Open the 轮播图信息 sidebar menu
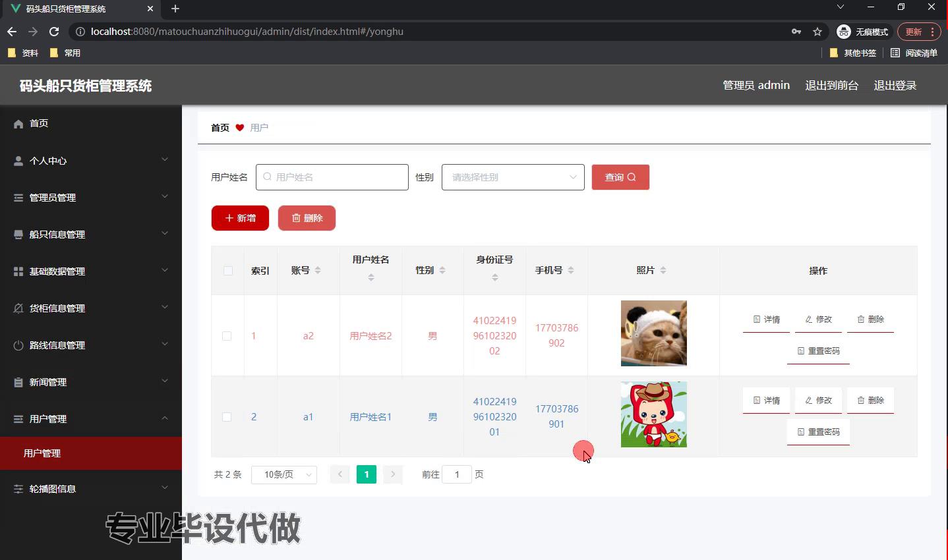Viewport: 948px width, 560px height. [90, 489]
